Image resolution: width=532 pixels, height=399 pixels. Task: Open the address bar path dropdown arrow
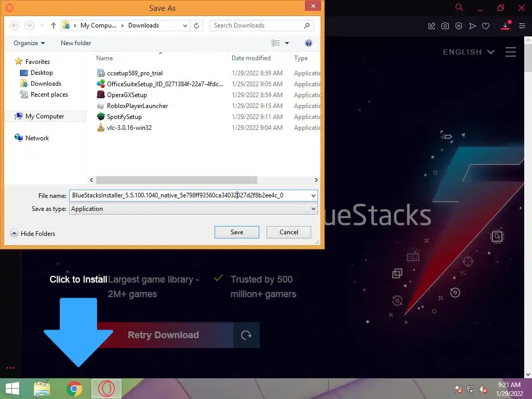185,25
